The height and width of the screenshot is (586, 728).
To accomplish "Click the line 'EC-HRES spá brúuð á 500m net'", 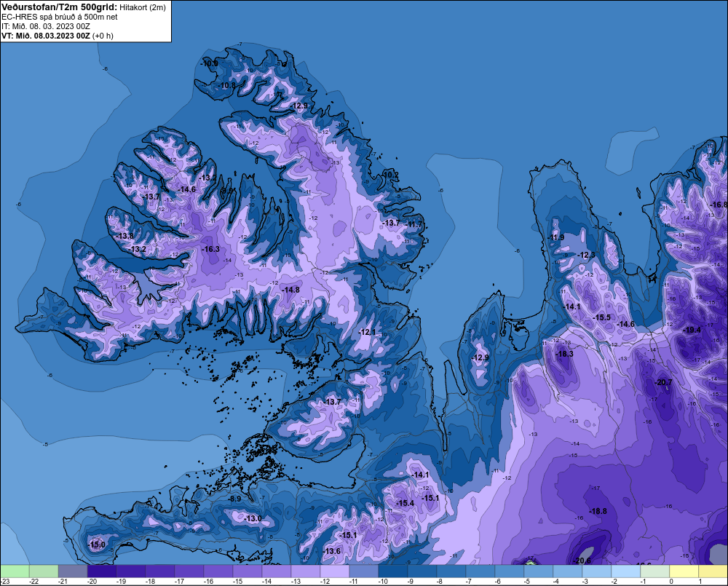I will [60, 17].
